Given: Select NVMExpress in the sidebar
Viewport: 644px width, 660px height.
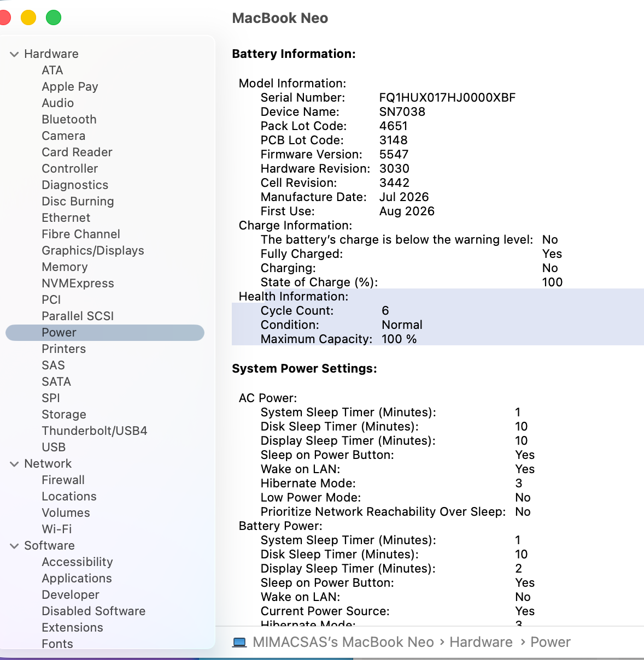Looking at the screenshot, I should coord(78,284).
